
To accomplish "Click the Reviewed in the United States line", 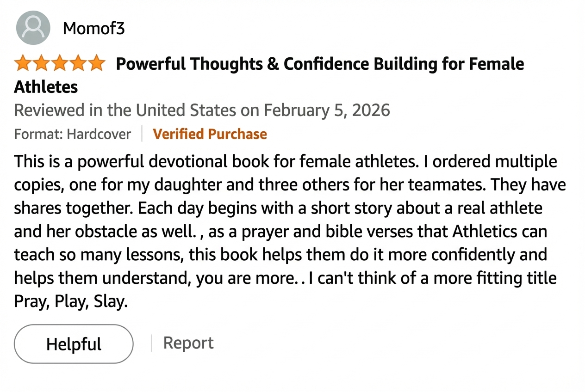I will 202,110.
